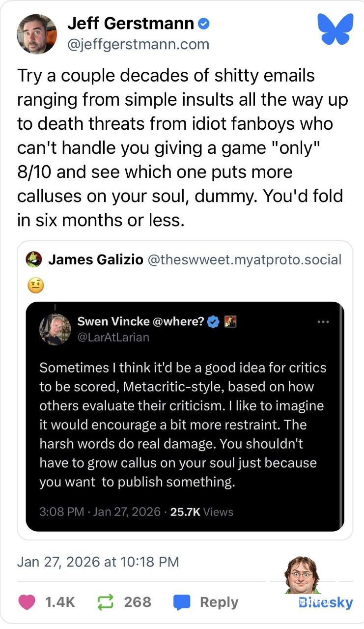Image resolution: width=364 pixels, height=629 pixels.
Task: Select Jeff Gerstmann's profile avatar
Action: (35, 34)
